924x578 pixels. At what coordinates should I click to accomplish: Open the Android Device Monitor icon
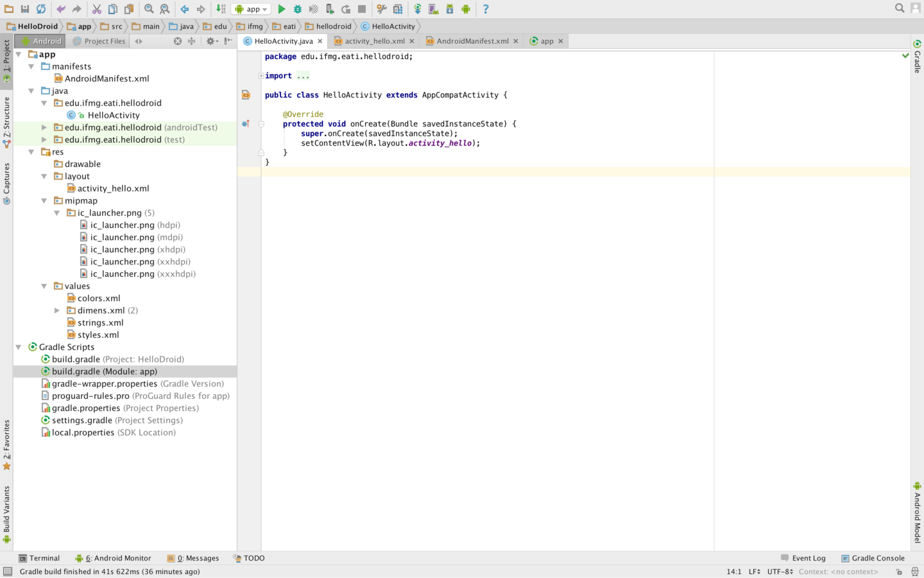(466, 9)
